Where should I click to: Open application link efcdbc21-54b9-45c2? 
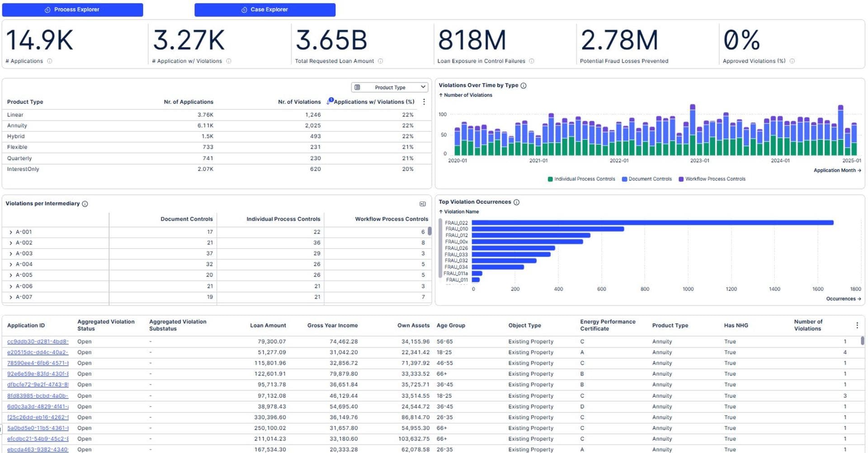pyautogui.click(x=38, y=439)
